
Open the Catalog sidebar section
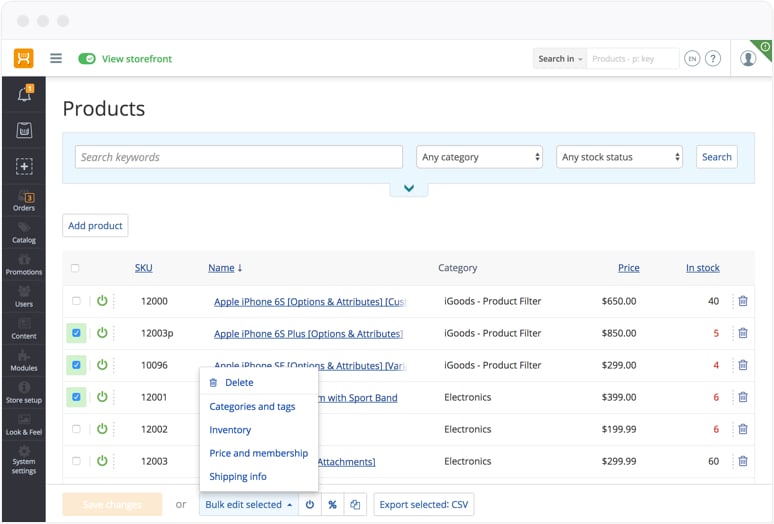point(24,233)
